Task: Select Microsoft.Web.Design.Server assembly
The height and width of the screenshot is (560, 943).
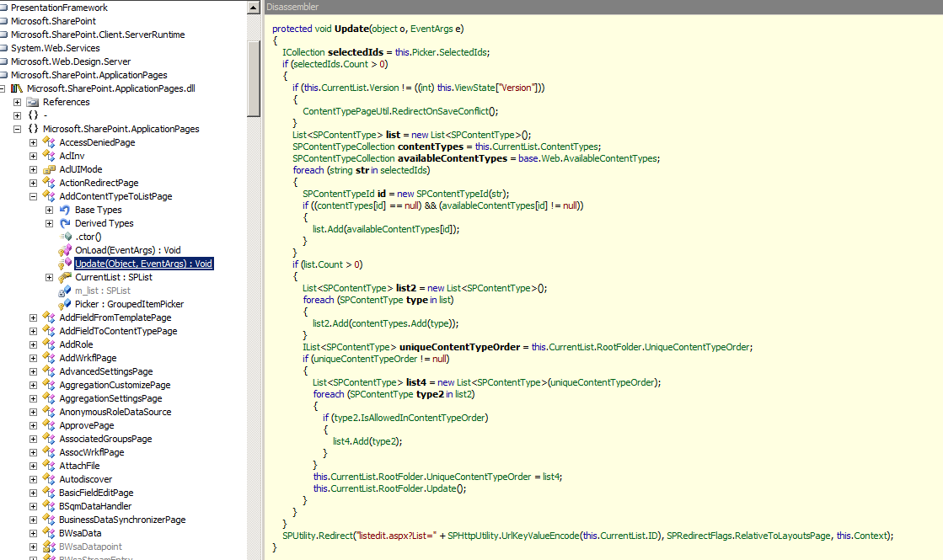Action: [x=70, y=61]
